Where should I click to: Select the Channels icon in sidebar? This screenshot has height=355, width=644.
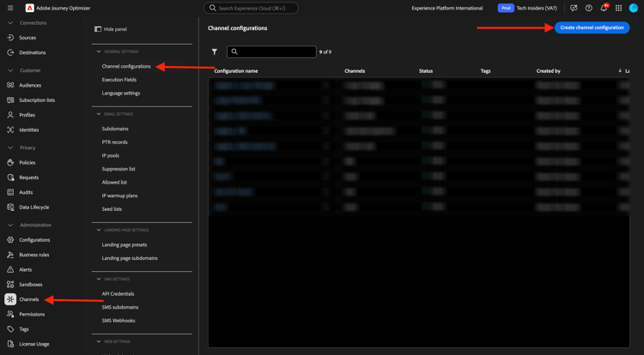[10, 299]
